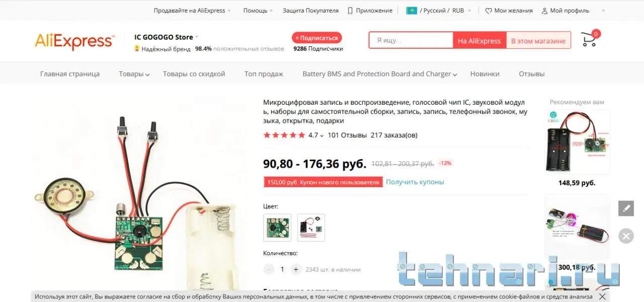Open the profile person icon
The image size is (644, 302).
click(544, 11)
